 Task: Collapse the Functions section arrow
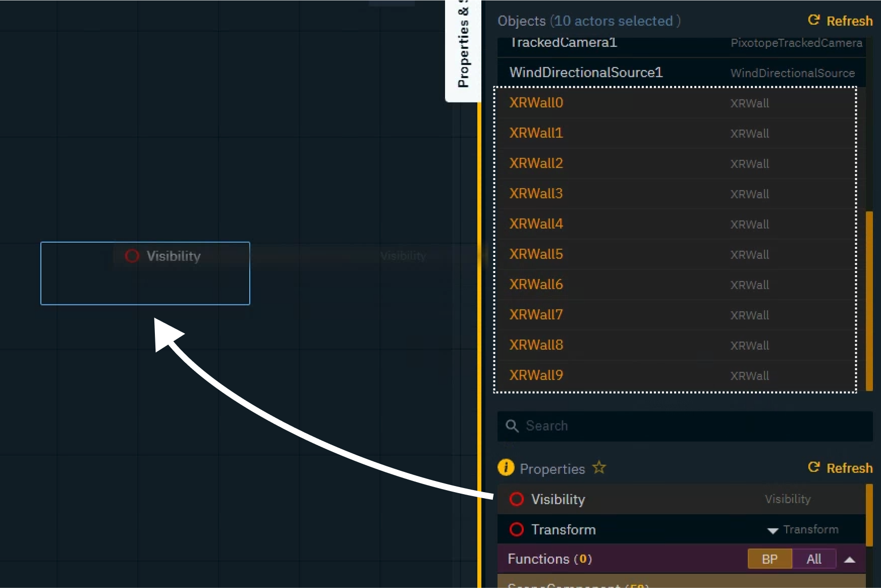coord(850,560)
